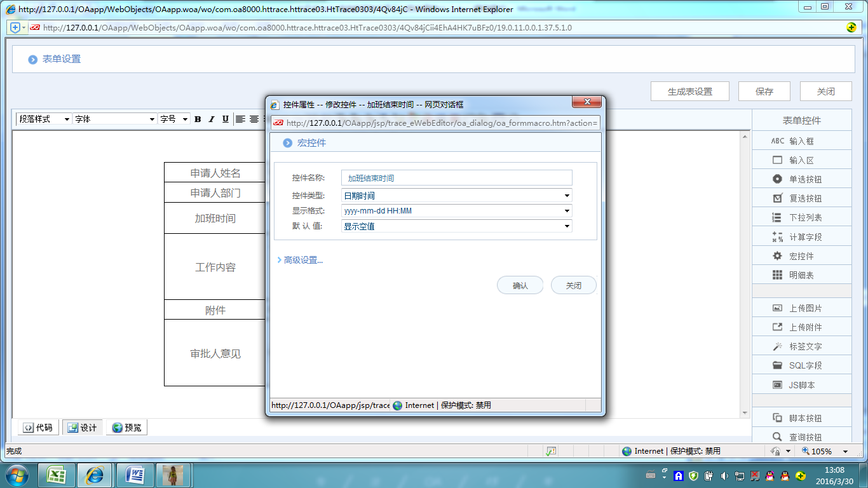This screenshot has height=488, width=868.
Task: Open the 显示格式 dropdown
Action: click(566, 210)
